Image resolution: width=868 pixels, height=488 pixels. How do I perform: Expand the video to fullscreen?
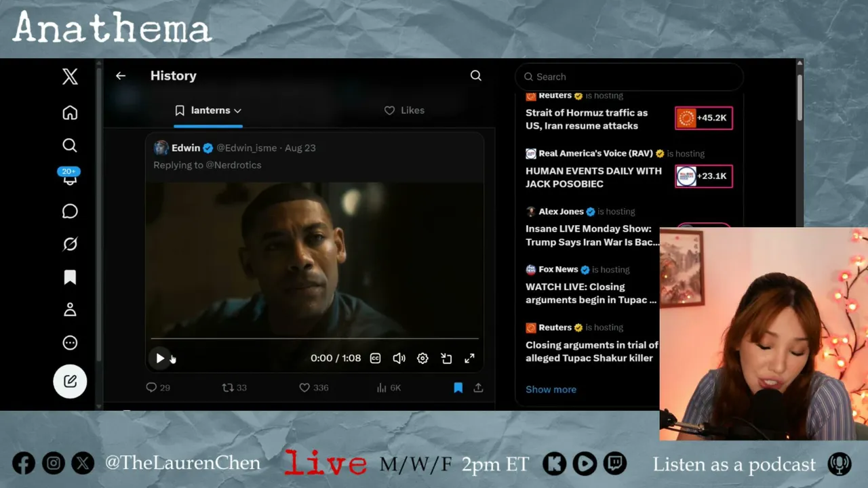point(469,359)
